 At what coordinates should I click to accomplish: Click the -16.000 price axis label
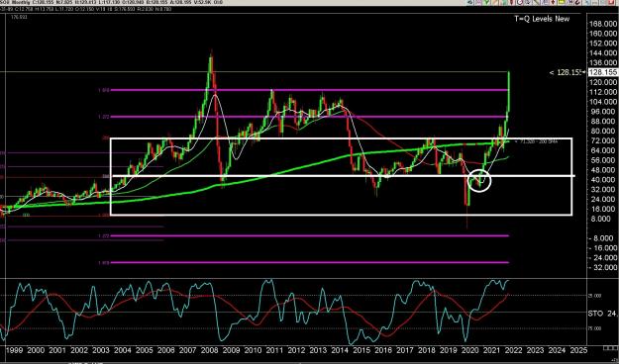(603, 248)
